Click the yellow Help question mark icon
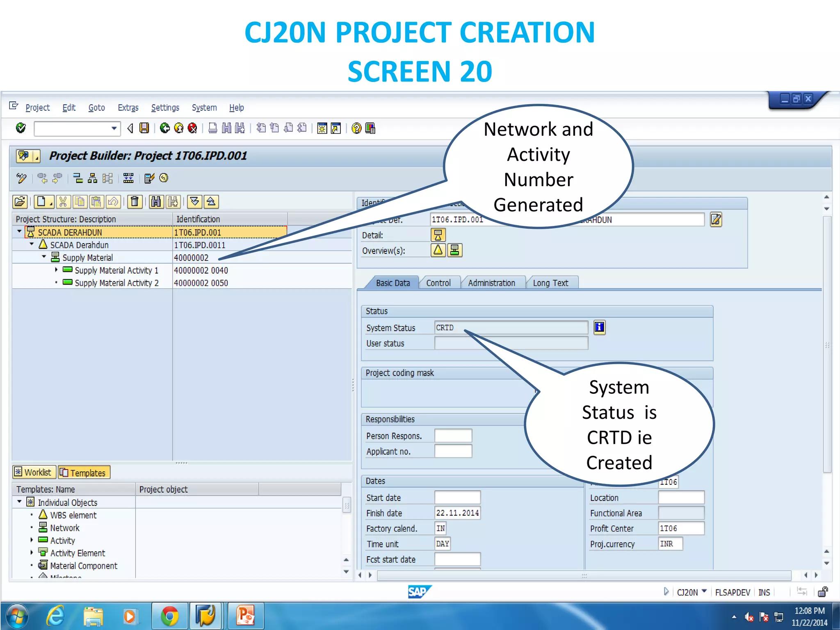This screenshot has height=630, width=840. pos(356,128)
